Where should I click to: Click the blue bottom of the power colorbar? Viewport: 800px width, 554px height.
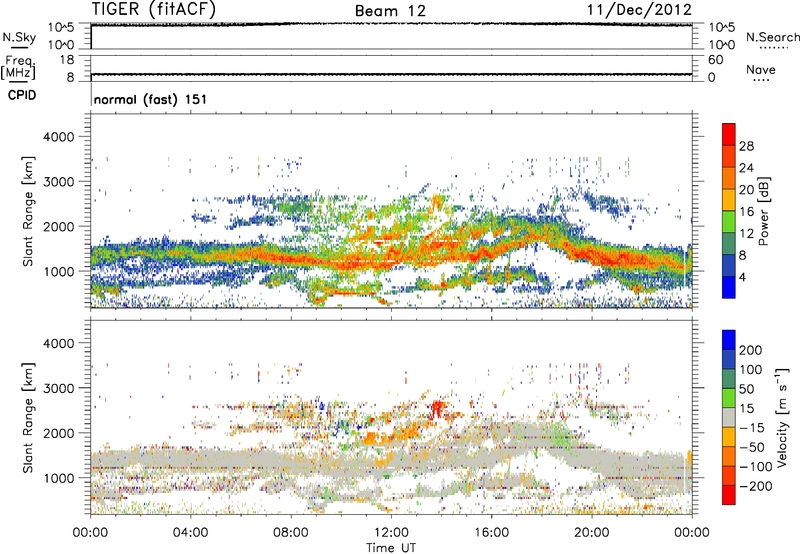[x=729, y=287]
